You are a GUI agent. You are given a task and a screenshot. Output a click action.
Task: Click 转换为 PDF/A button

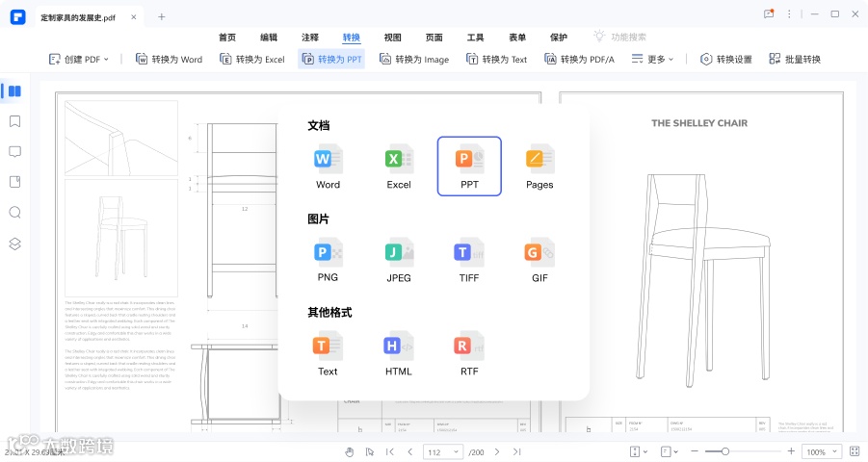click(580, 60)
